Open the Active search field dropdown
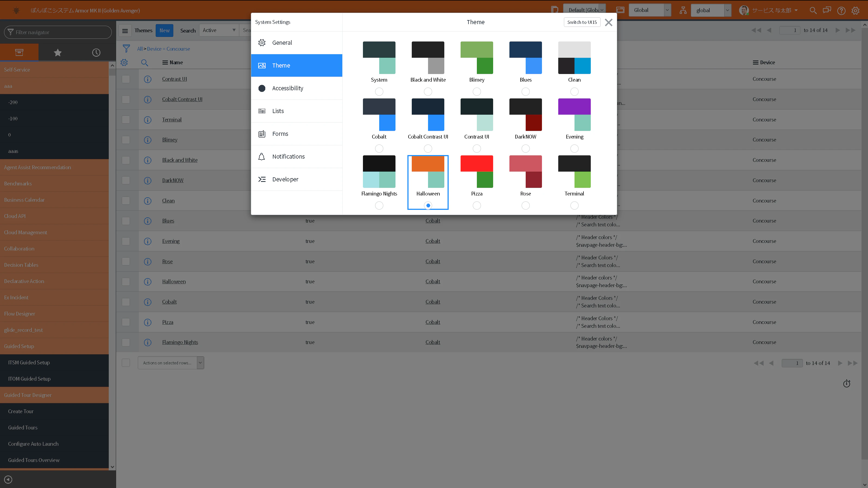The width and height of the screenshot is (868, 488). pyautogui.click(x=219, y=30)
